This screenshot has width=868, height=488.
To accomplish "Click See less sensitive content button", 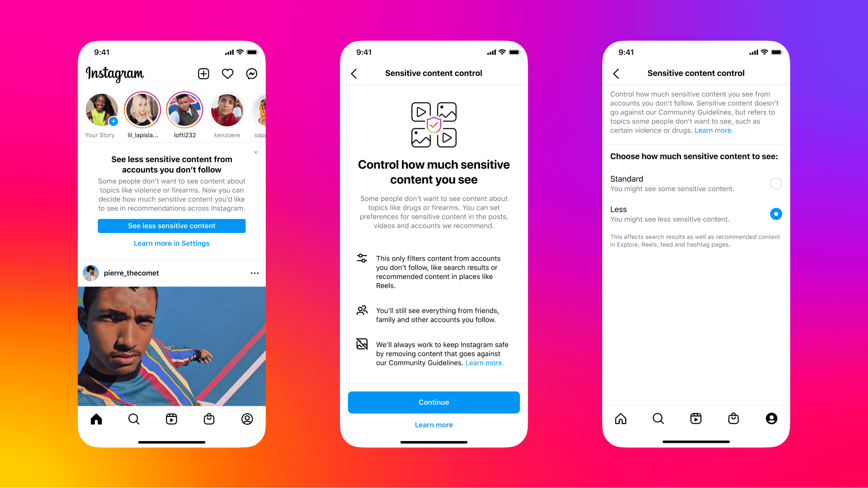I will [172, 226].
